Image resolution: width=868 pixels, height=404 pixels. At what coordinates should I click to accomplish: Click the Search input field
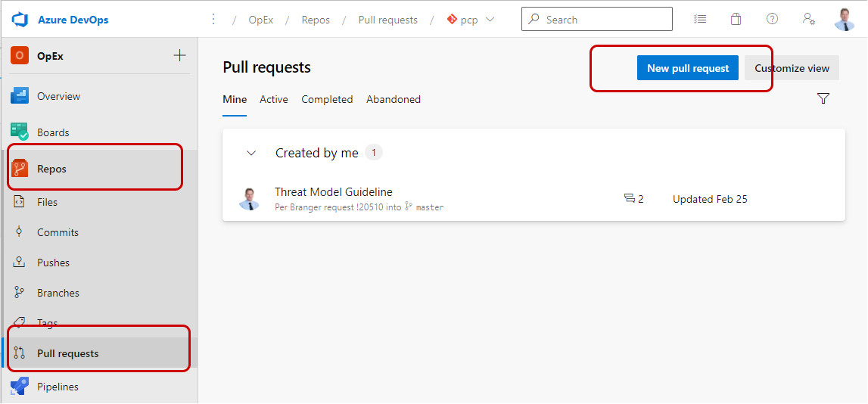597,20
